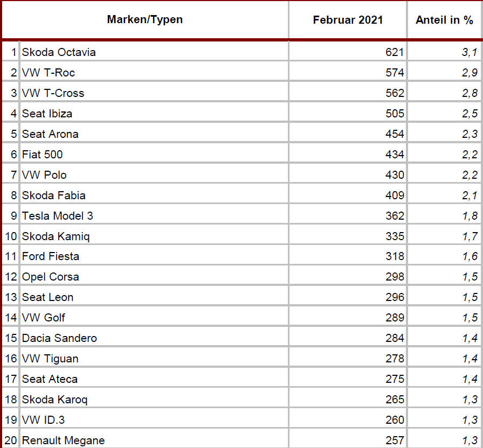The image size is (483, 448).
Task: Click the Dacia Sandero model name
Action: 59,338
